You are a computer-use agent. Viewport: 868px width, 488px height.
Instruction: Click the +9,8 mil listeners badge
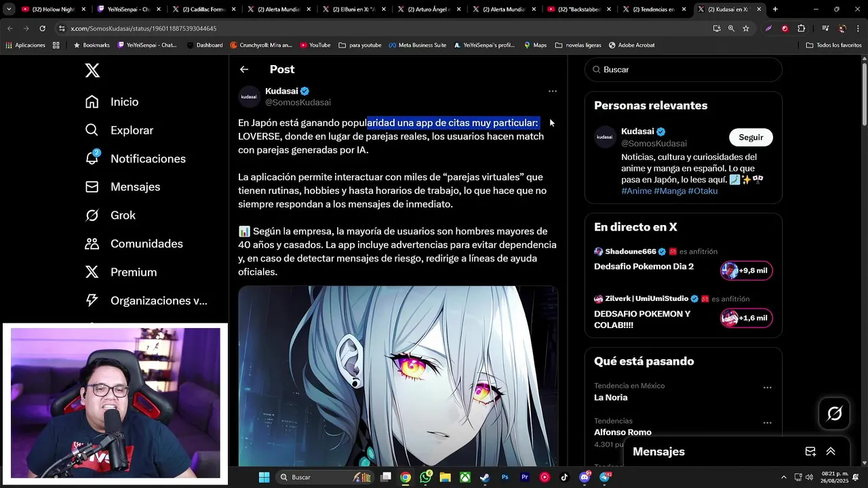coord(746,270)
